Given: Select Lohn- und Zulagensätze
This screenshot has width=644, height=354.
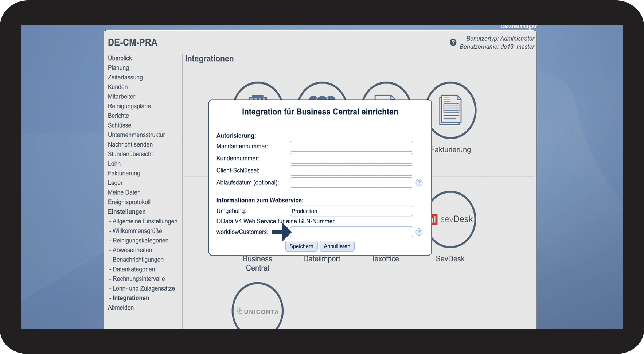Looking at the screenshot, I should pos(144,288).
